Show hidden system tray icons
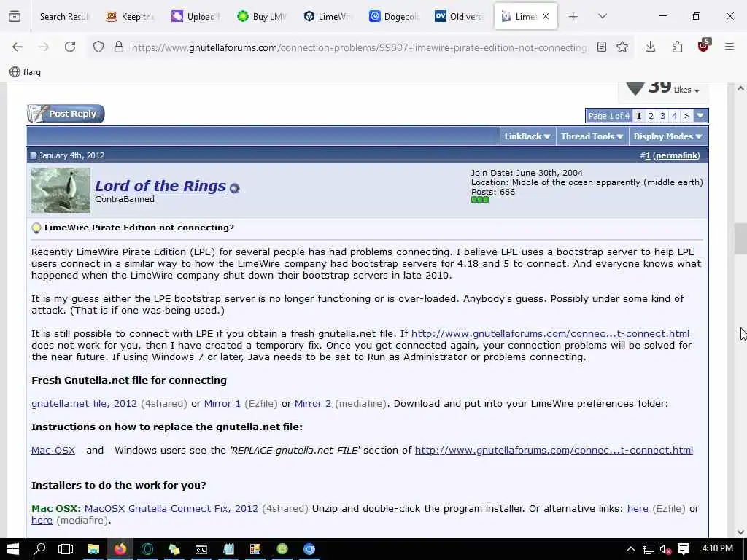The width and height of the screenshot is (747, 560). point(631,549)
